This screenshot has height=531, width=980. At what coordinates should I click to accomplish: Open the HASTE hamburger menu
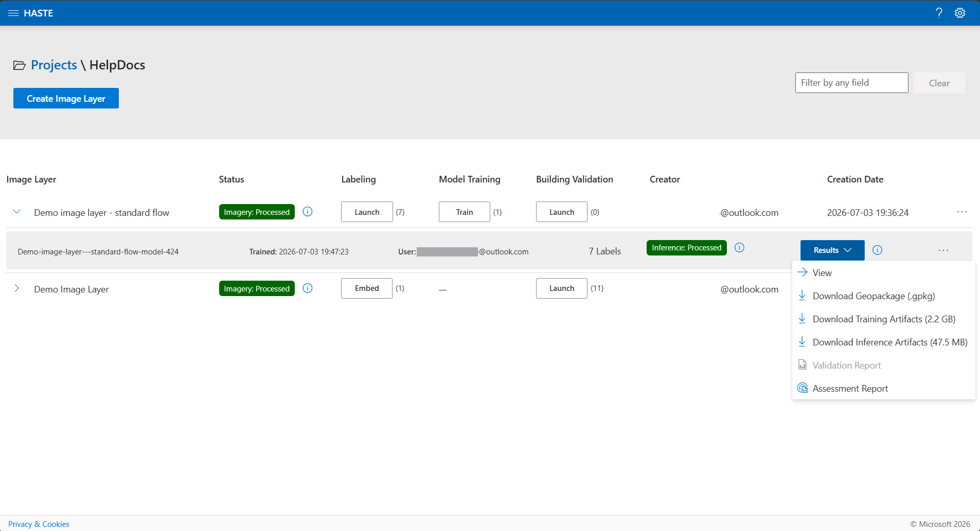coord(13,13)
